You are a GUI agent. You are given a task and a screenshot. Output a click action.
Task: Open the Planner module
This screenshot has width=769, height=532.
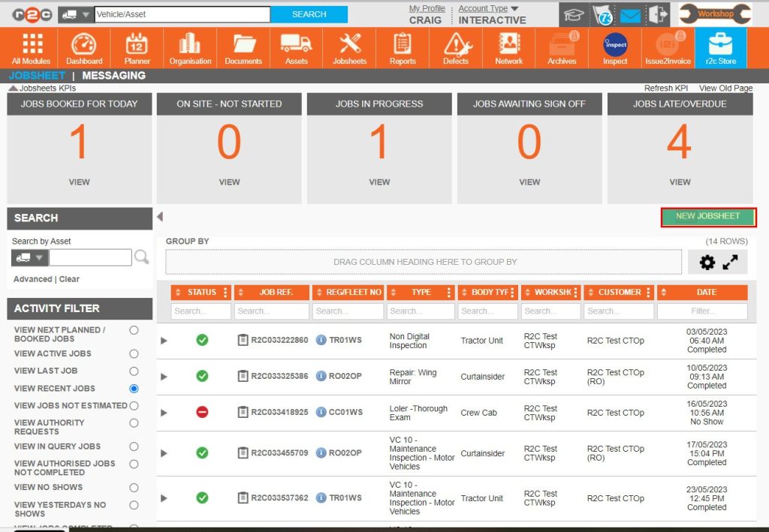(x=136, y=47)
